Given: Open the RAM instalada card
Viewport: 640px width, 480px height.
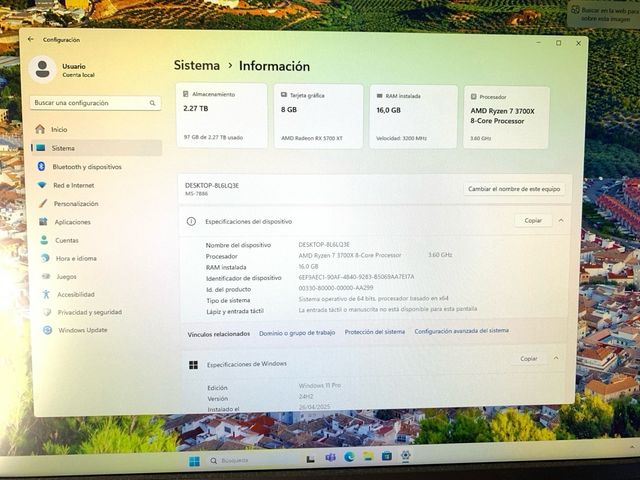Looking at the screenshot, I should pyautogui.click(x=413, y=117).
